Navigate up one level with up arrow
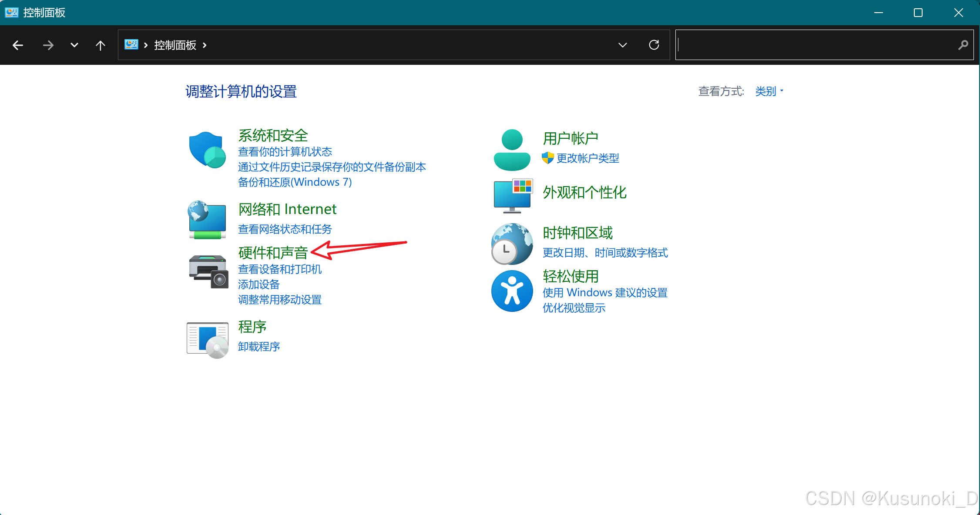Image resolution: width=980 pixels, height=515 pixels. coord(100,45)
